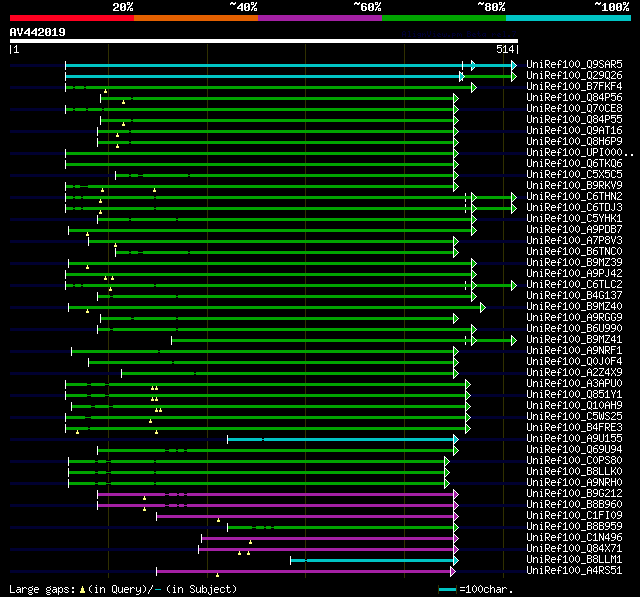Open the UniRef100_B4G137 label

pos(574,296)
